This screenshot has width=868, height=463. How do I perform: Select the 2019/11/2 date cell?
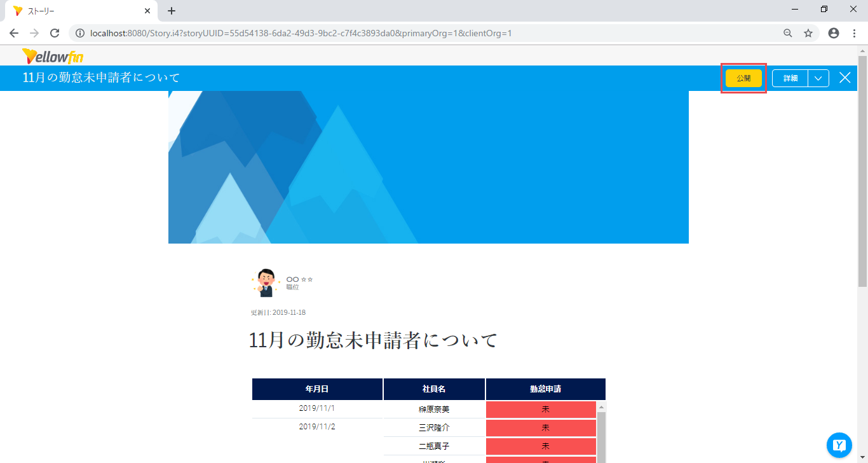(x=317, y=427)
